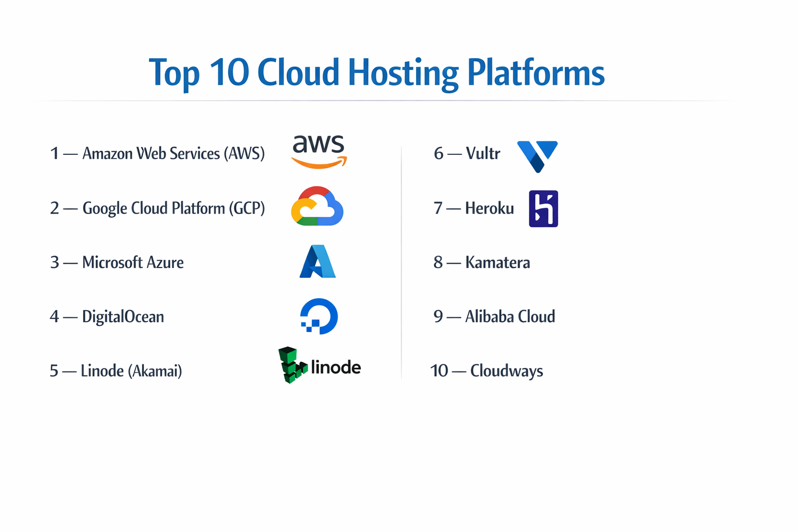The image size is (798, 532).
Task: Click the Microsoft Azure logo
Action: point(317,262)
